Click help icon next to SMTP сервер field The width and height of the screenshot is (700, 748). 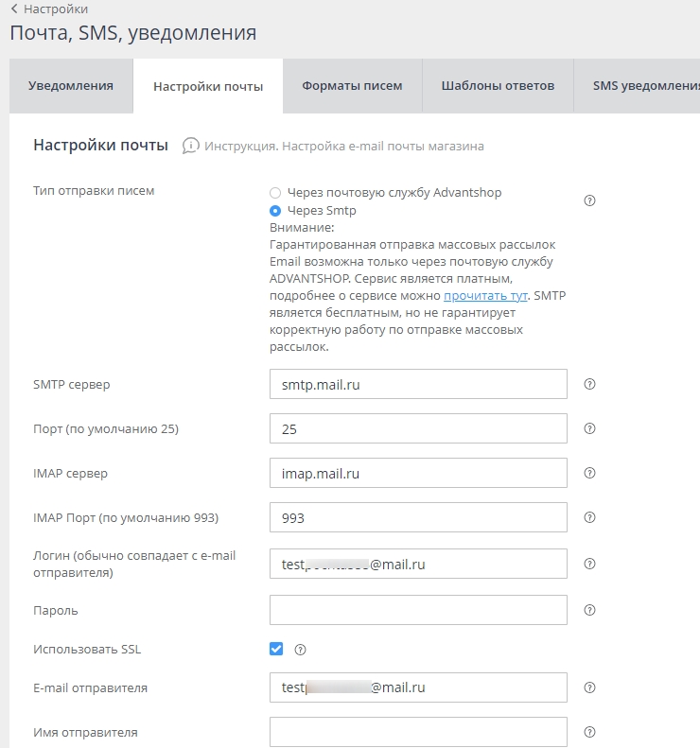589,384
